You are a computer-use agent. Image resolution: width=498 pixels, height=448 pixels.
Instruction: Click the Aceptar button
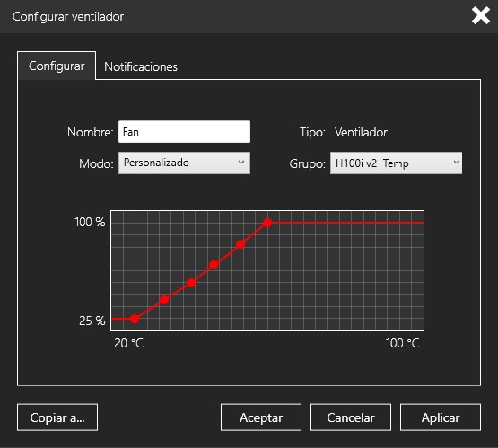click(261, 417)
